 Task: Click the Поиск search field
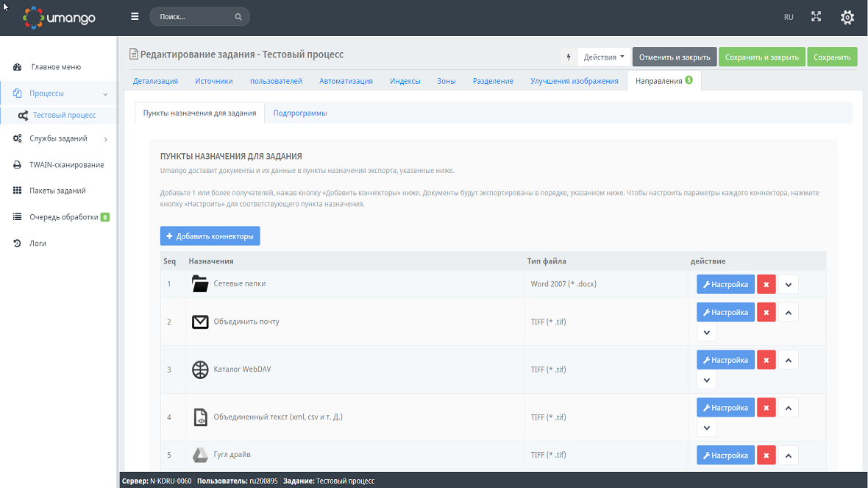pyautogui.click(x=191, y=15)
